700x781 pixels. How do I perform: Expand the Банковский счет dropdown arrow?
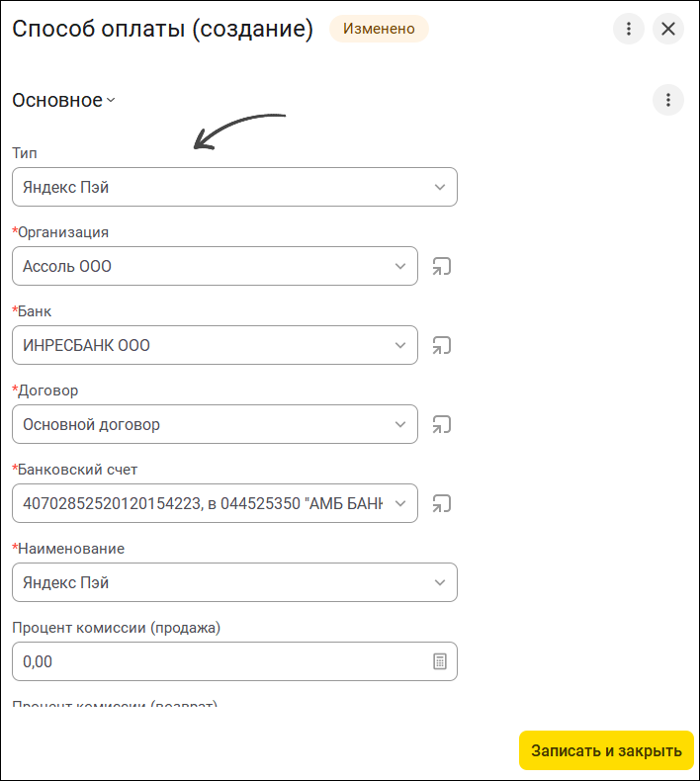point(400,503)
